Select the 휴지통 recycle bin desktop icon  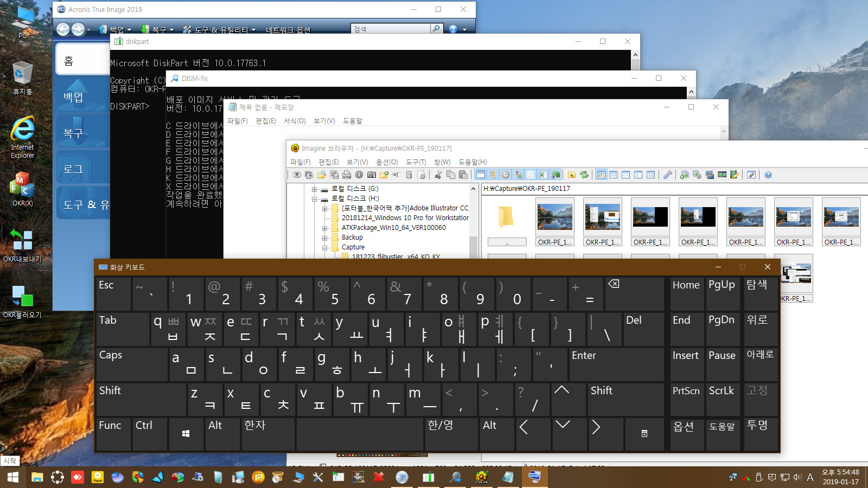pyautogui.click(x=22, y=79)
